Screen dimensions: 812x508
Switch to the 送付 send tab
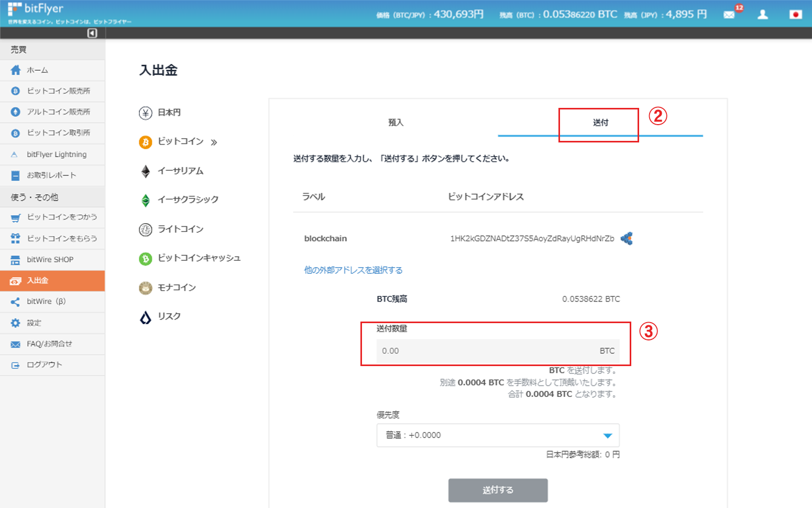click(600, 122)
